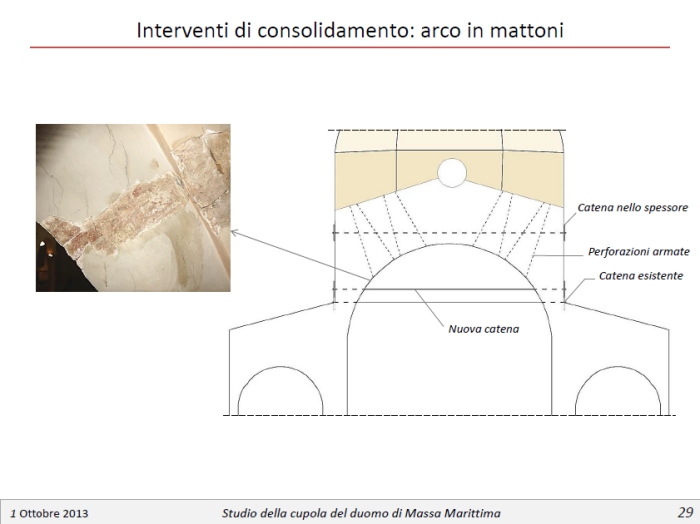Select the 'Nuova catena' label

[483, 327]
